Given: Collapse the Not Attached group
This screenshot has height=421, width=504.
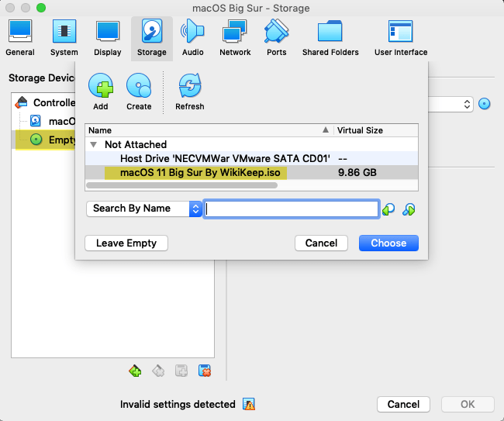Looking at the screenshot, I should point(94,144).
